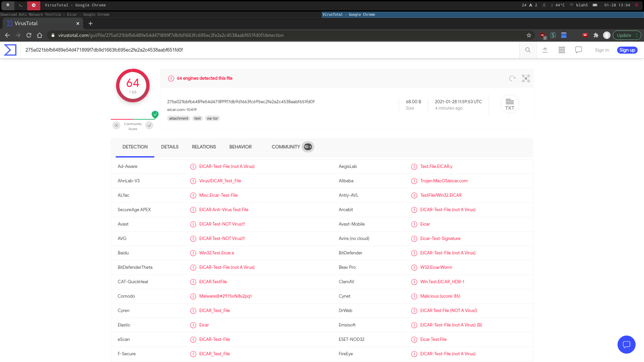Switch to the BEHAVIOR tab
644x362 pixels.
pyautogui.click(x=240, y=147)
